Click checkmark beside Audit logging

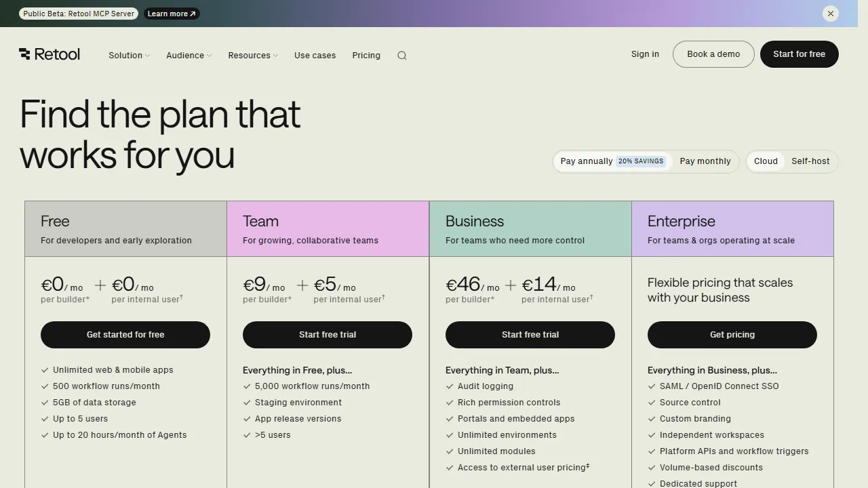(x=450, y=386)
